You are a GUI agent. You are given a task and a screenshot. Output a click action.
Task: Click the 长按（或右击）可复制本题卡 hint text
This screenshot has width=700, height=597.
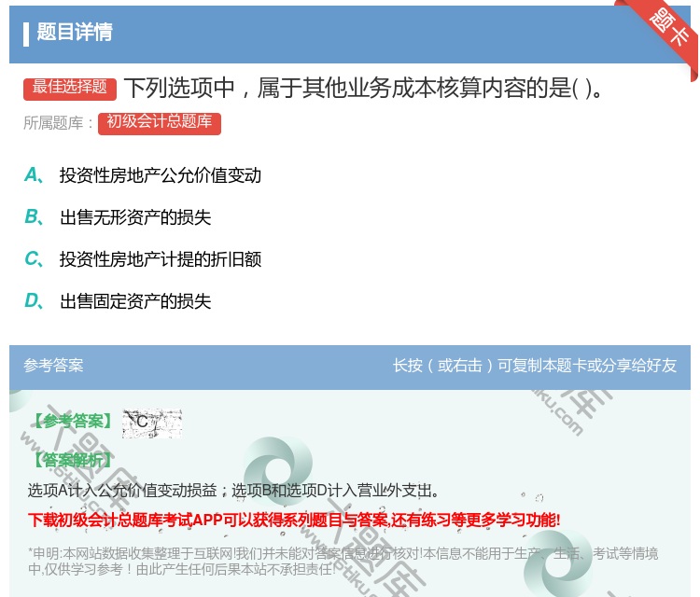pyautogui.click(x=535, y=366)
